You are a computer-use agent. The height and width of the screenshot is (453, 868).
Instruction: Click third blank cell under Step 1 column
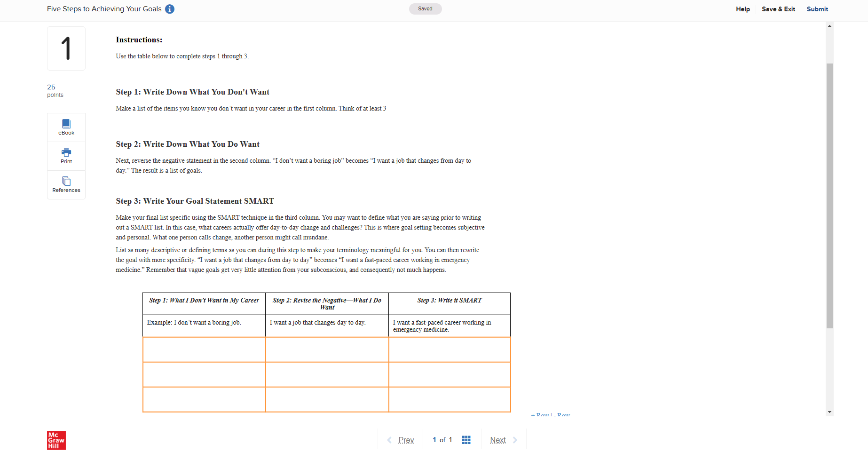click(204, 399)
